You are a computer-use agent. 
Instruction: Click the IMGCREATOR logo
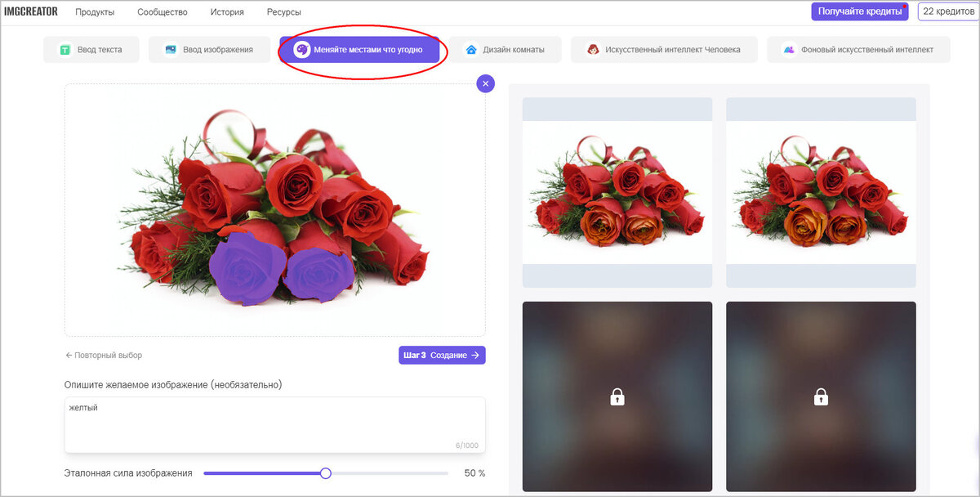[x=31, y=11]
